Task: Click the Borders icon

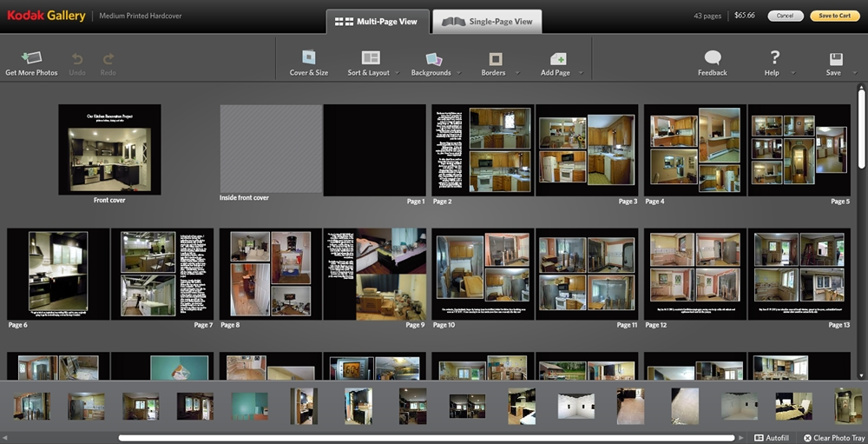Action: coord(495,58)
